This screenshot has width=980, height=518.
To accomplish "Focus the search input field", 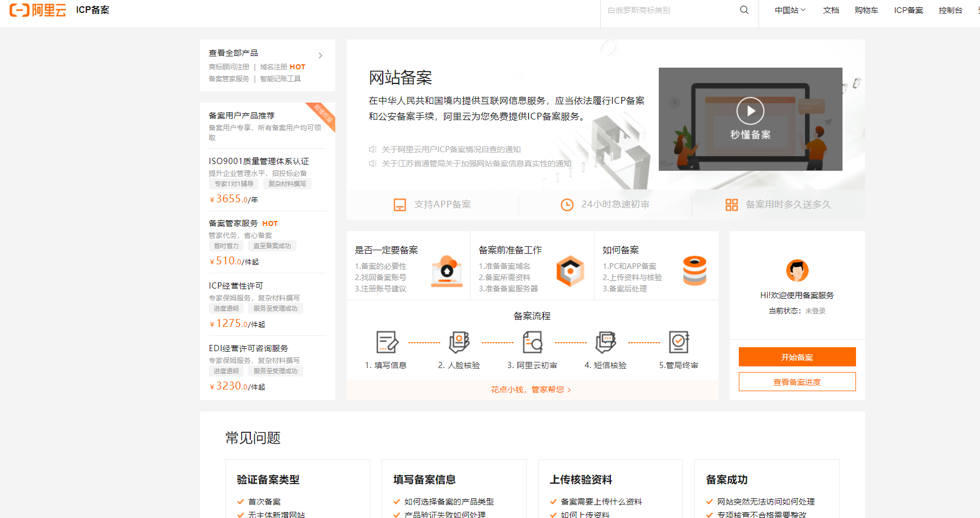I will click(671, 10).
